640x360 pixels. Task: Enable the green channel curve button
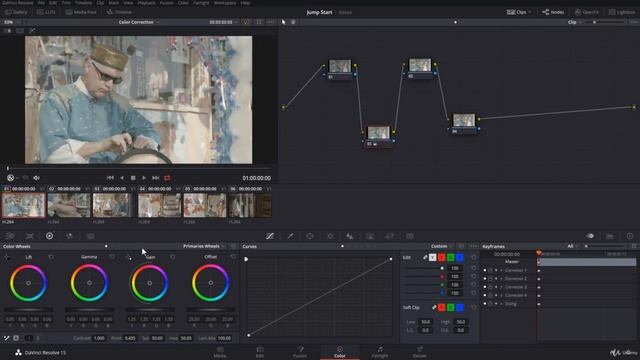coord(451,258)
